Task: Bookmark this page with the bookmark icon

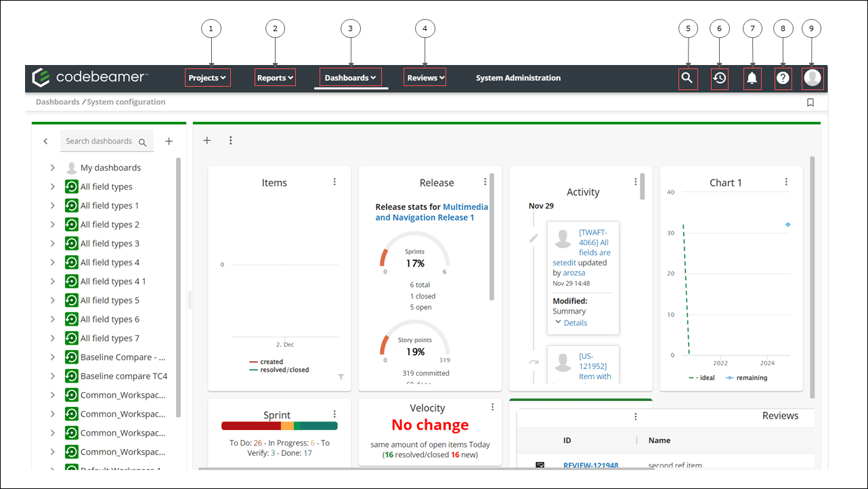Action: click(810, 102)
